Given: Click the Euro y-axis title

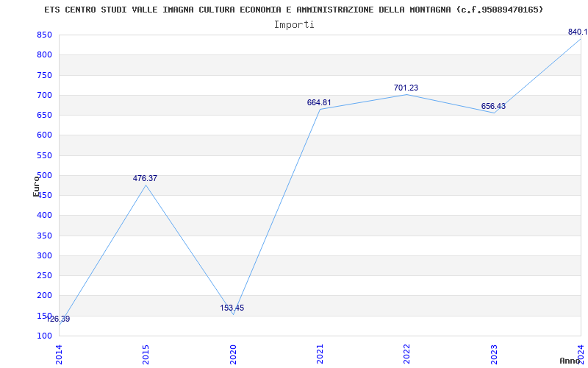Looking at the screenshot, I should pyautogui.click(x=36, y=186).
